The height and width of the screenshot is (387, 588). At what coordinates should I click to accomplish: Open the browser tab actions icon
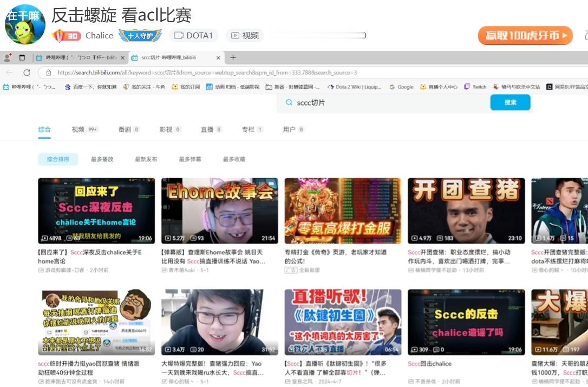(22, 57)
